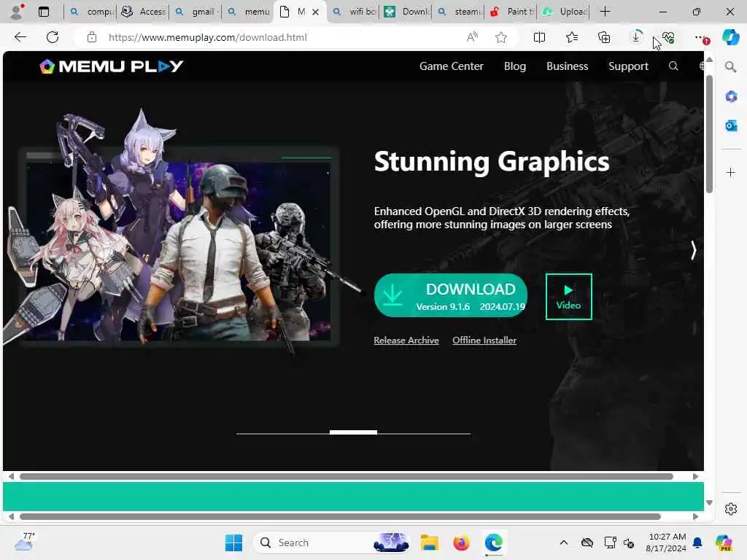The image size is (747, 560).
Task: Open Blog nav item
Action: pos(514,66)
